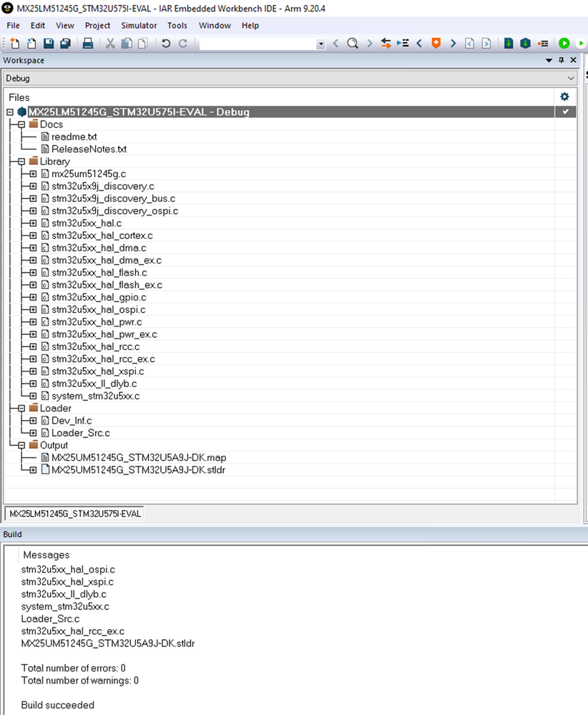Click the Find Previous arrow left of magnifier
This screenshot has width=588, height=715.
click(x=336, y=44)
